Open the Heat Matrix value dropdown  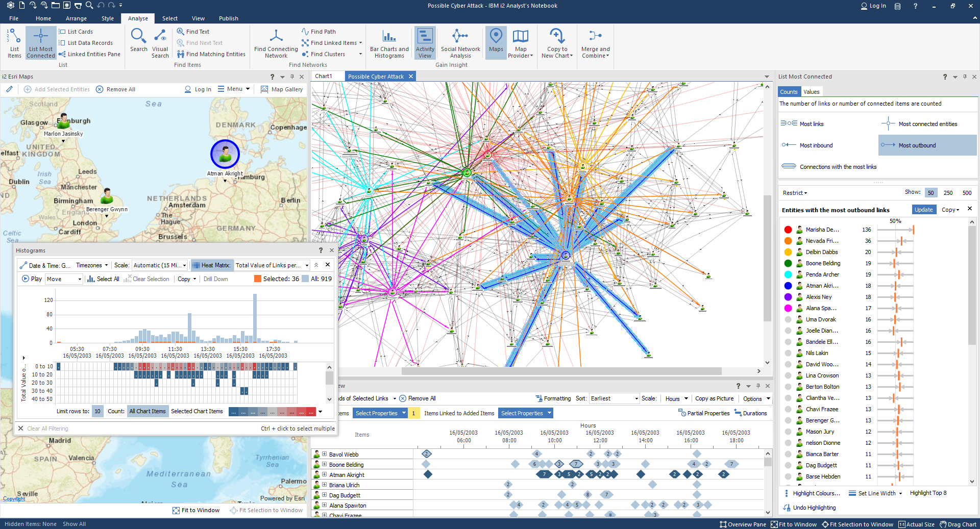point(272,265)
